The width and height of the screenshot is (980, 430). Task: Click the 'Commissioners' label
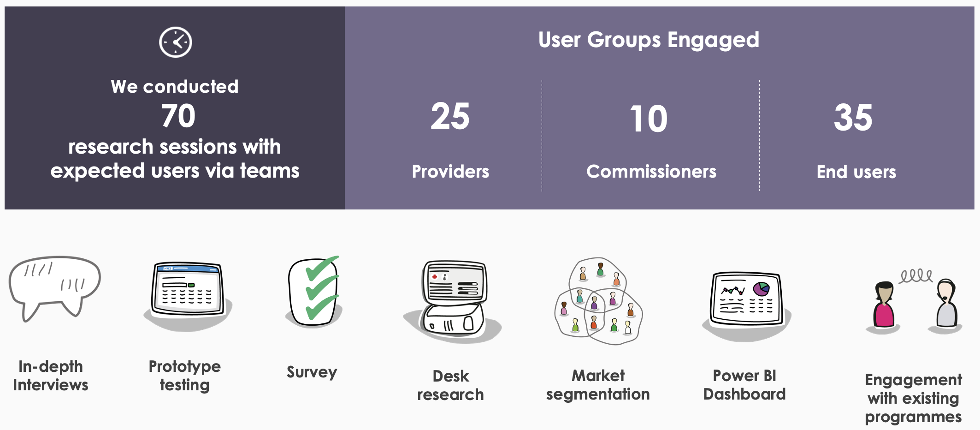tap(651, 172)
